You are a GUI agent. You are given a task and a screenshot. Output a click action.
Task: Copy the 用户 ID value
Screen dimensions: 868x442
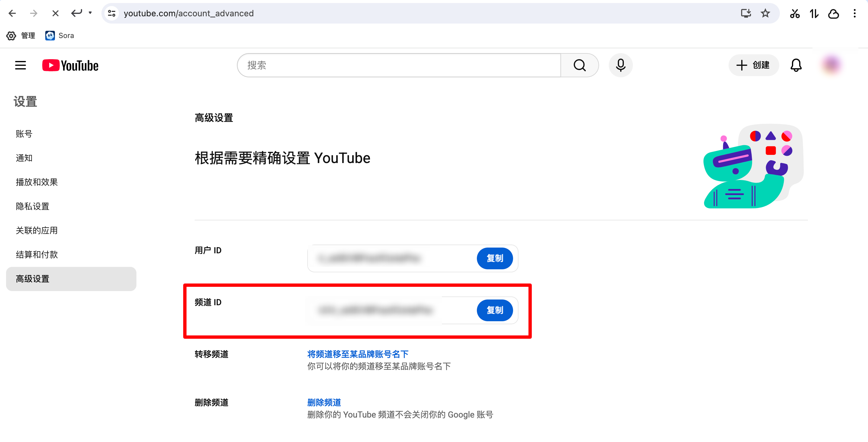point(494,258)
